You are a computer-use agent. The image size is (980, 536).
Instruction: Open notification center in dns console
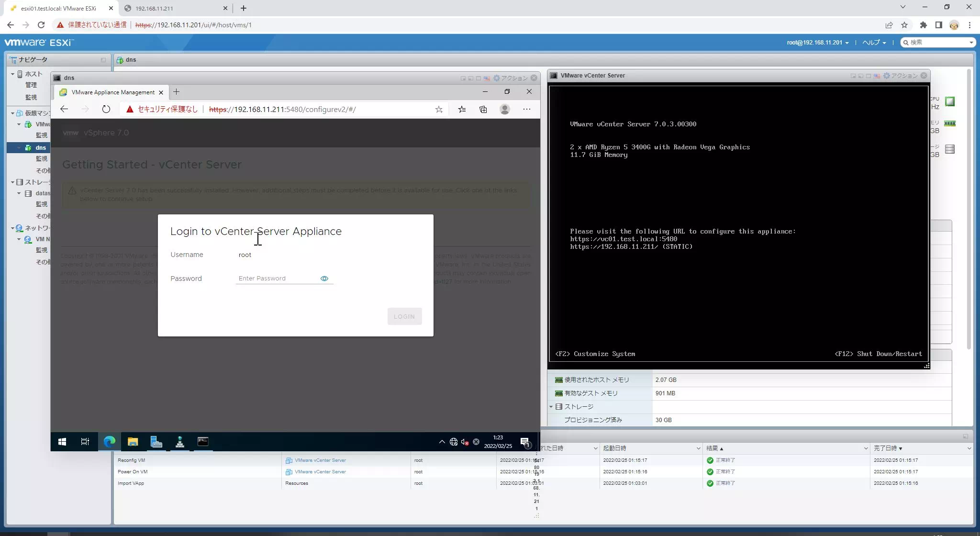pos(525,442)
